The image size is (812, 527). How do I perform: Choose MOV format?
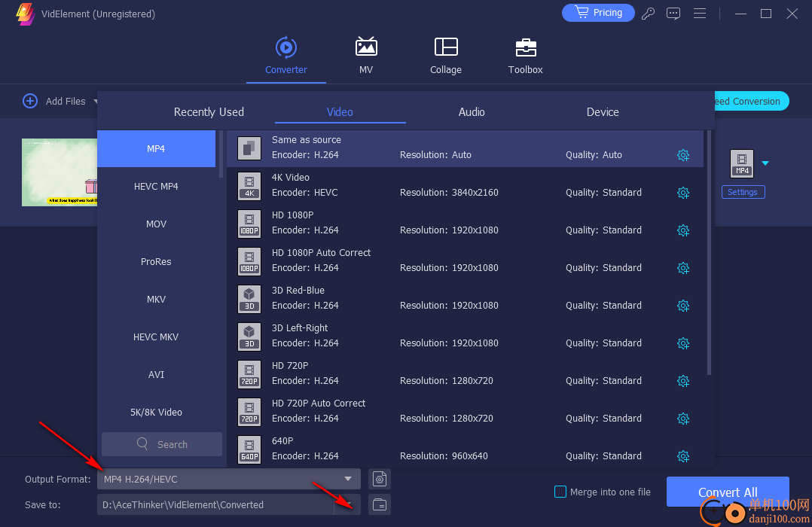point(156,224)
